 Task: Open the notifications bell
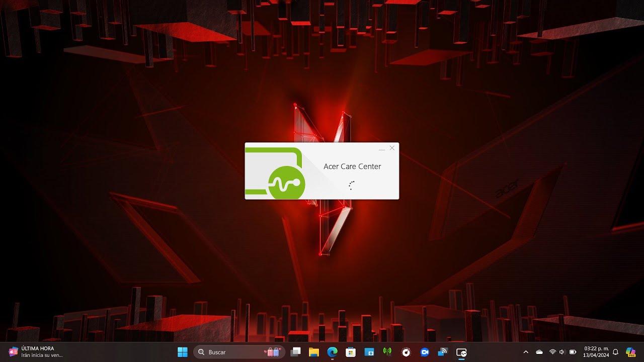click(x=615, y=352)
